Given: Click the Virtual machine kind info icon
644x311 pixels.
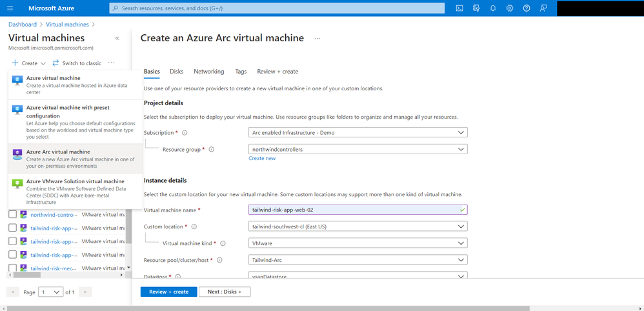Looking at the screenshot, I should [223, 243].
